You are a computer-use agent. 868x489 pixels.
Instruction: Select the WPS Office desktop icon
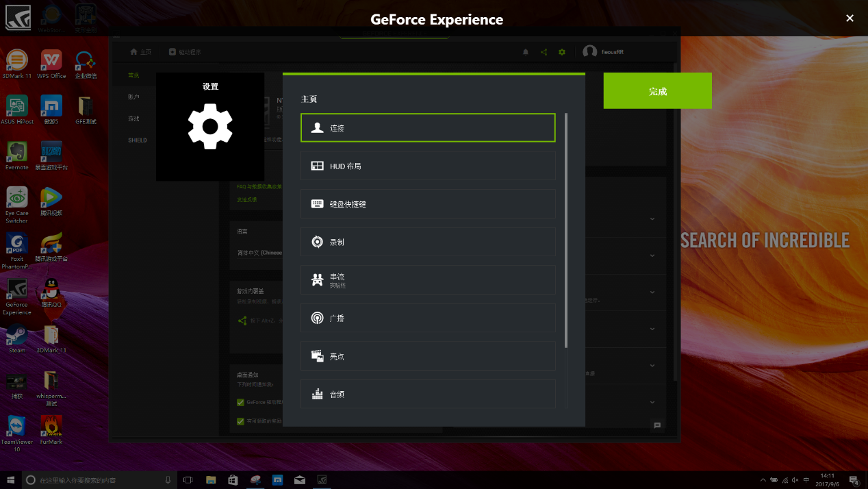click(51, 65)
